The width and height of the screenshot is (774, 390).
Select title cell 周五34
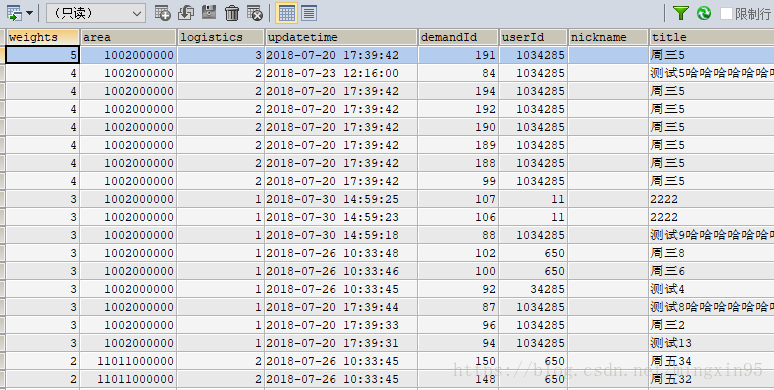pos(712,361)
